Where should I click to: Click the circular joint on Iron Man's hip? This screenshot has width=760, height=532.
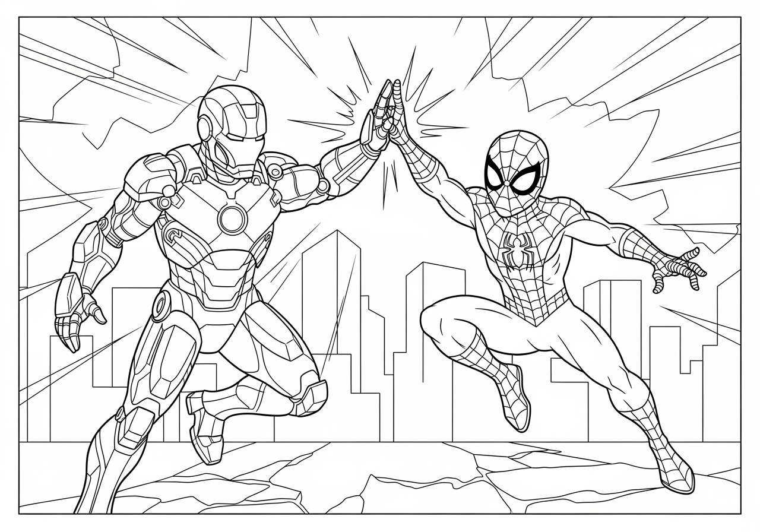click(160, 306)
